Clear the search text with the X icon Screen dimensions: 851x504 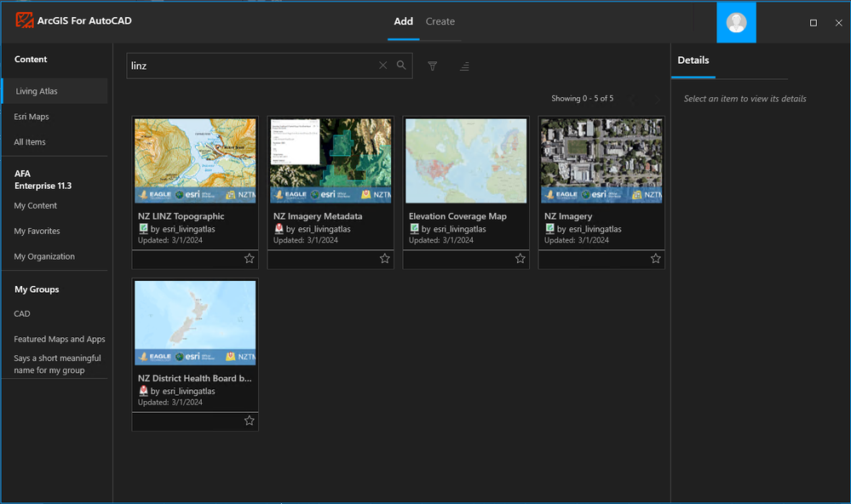(383, 65)
